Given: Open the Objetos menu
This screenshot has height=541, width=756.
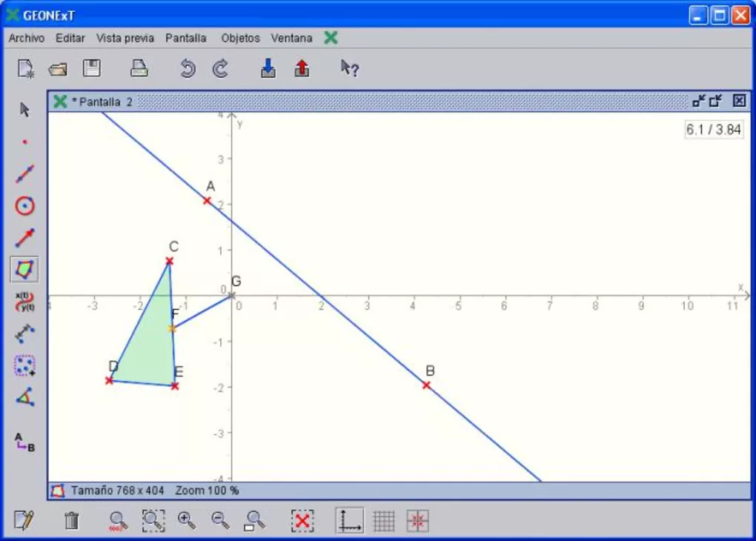Looking at the screenshot, I should click(x=240, y=38).
